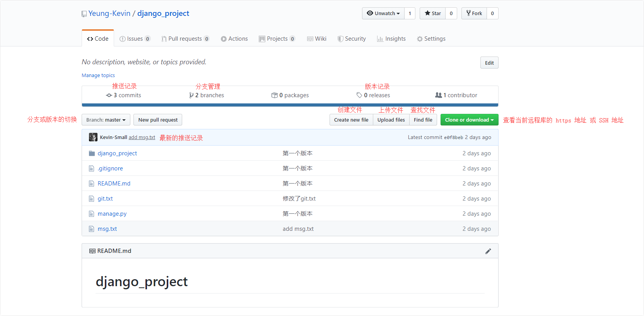Screen dimensions: 644x316
Task: Click the Security shield icon
Action: coord(340,39)
